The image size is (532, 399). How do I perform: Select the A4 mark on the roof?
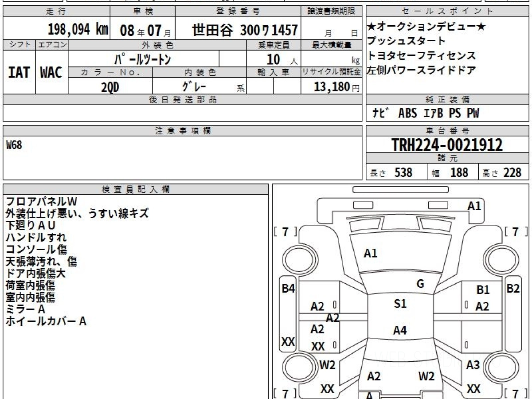pos(400,330)
